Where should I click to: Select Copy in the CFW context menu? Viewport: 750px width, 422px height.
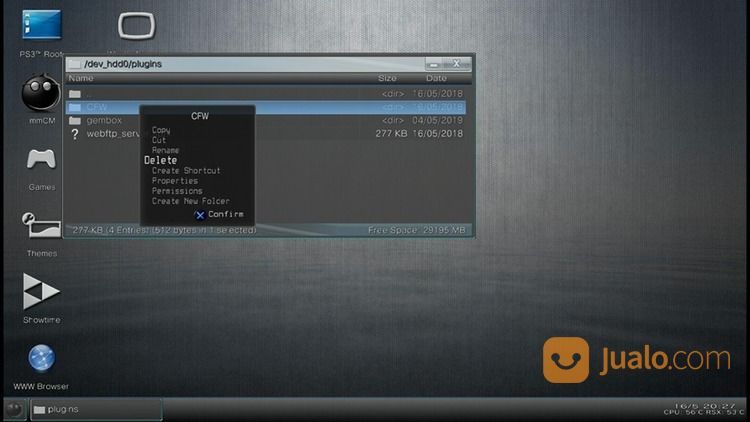click(x=161, y=130)
